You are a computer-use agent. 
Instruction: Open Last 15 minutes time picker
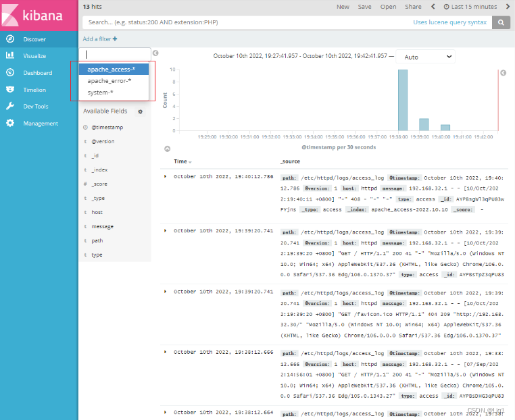[470, 7]
